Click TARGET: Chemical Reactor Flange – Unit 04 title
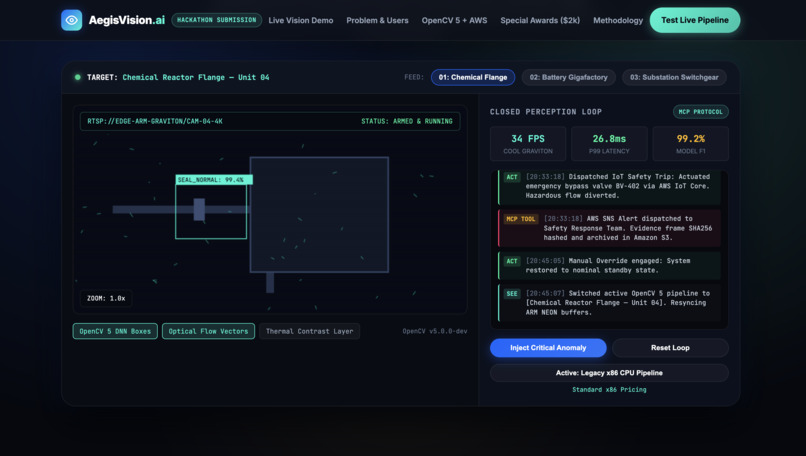 click(x=178, y=77)
